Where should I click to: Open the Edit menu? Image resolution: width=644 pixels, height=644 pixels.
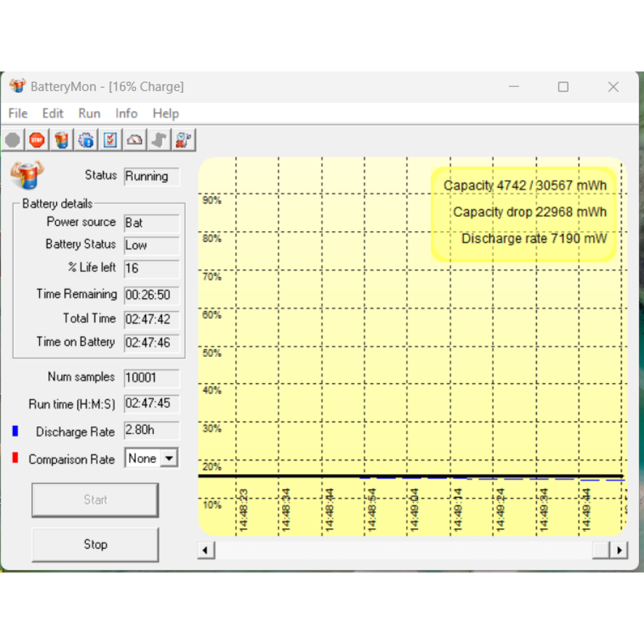click(x=53, y=113)
